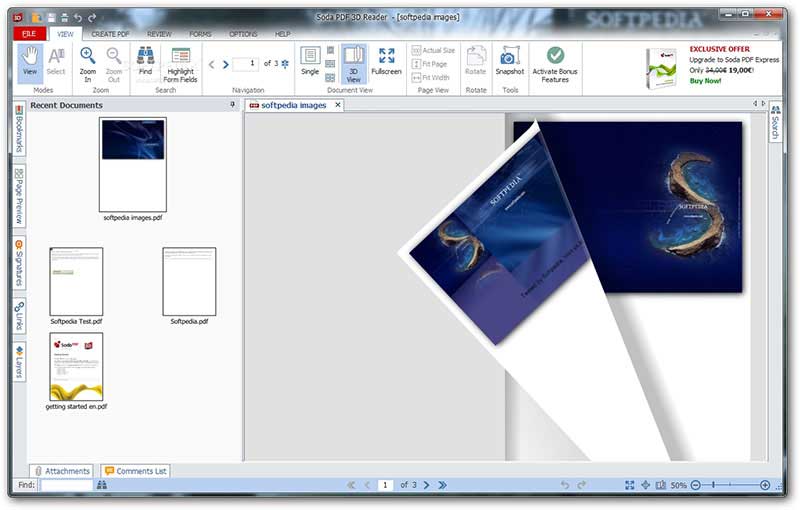The width and height of the screenshot is (800, 510).
Task: Open the Page Preview side panel
Action: (19, 196)
